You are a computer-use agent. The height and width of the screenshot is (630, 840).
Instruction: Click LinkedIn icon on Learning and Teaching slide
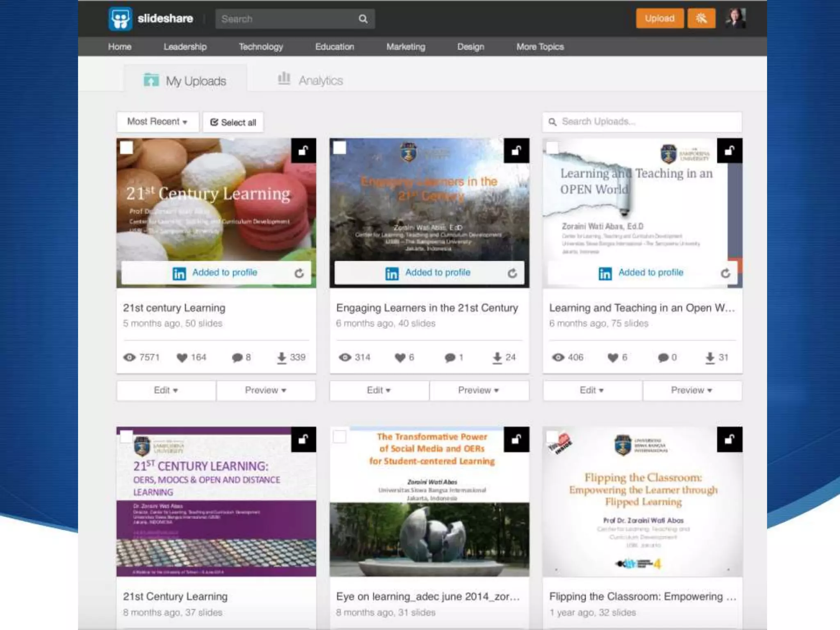(x=605, y=273)
